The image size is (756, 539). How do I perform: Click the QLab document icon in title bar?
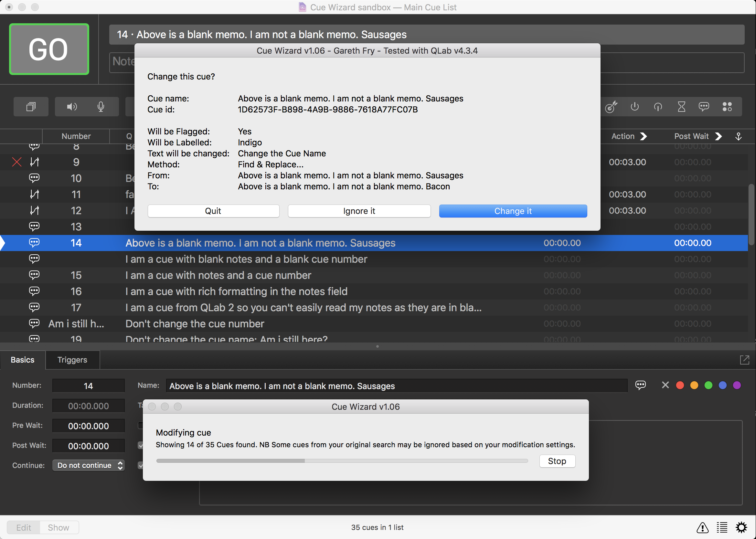click(302, 7)
